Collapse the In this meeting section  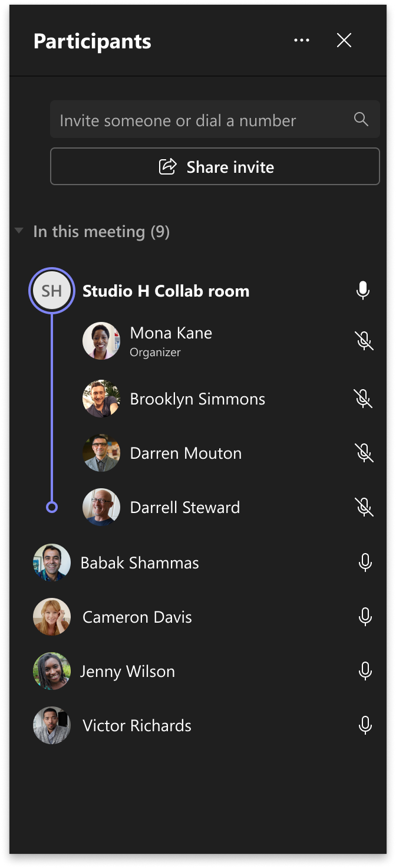18,231
